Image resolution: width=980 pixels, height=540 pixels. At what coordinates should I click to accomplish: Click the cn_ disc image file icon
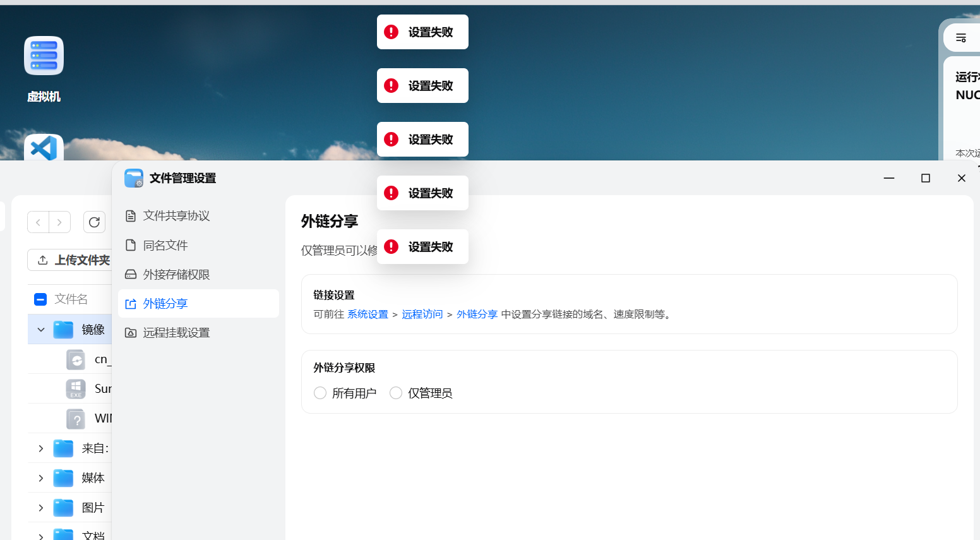tap(76, 359)
